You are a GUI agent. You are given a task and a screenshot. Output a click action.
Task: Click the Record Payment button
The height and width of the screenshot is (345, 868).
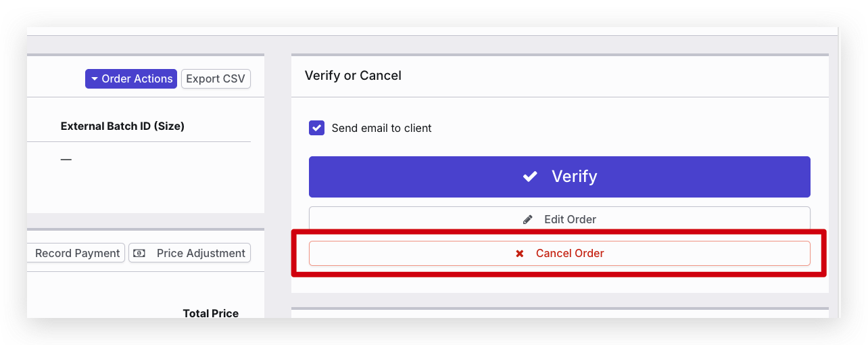[77, 253]
